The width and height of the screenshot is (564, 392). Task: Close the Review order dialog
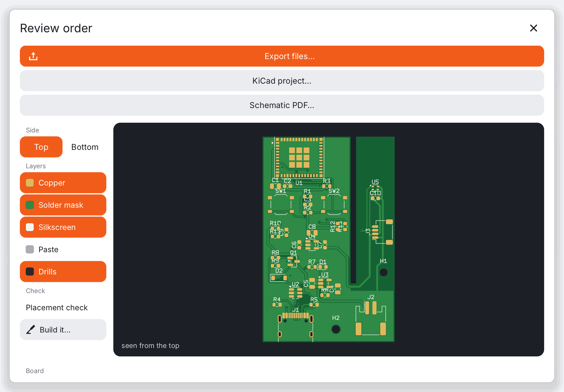(533, 28)
